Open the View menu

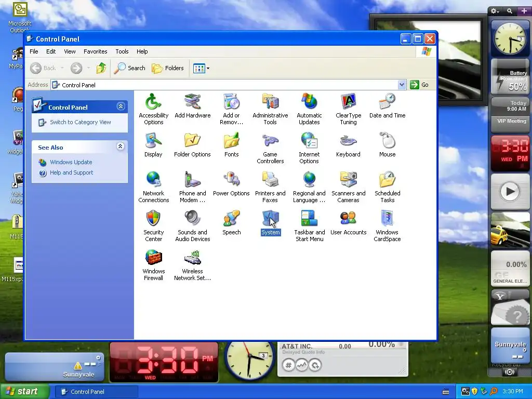(x=70, y=51)
